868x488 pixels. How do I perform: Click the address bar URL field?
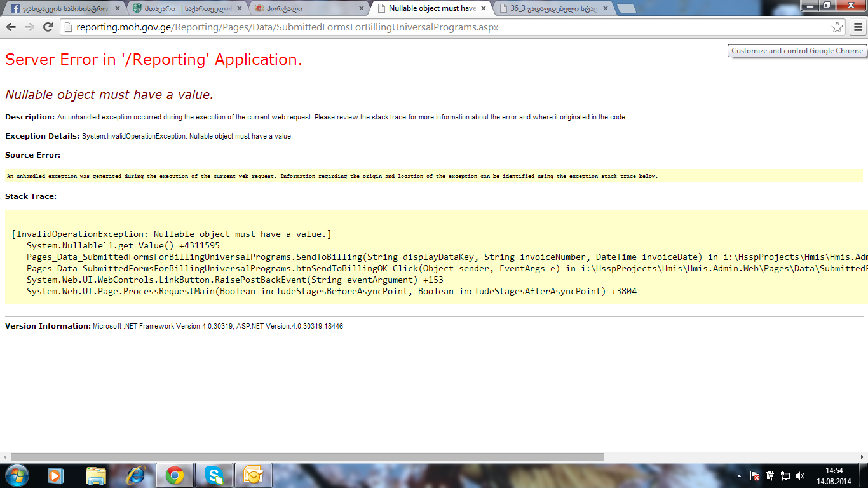(x=445, y=27)
